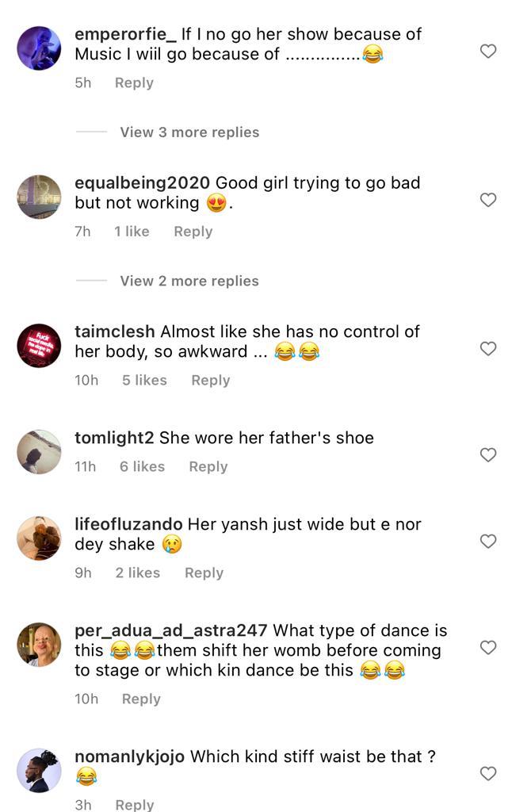Viewport: 531px width, 812px height.
Task: Like lifeofluzando's comment
Action: click(x=489, y=542)
